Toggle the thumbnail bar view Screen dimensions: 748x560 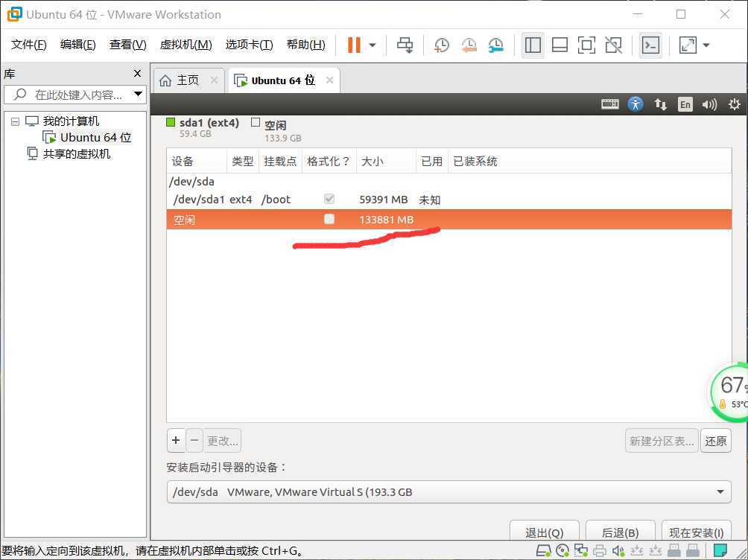coord(560,45)
